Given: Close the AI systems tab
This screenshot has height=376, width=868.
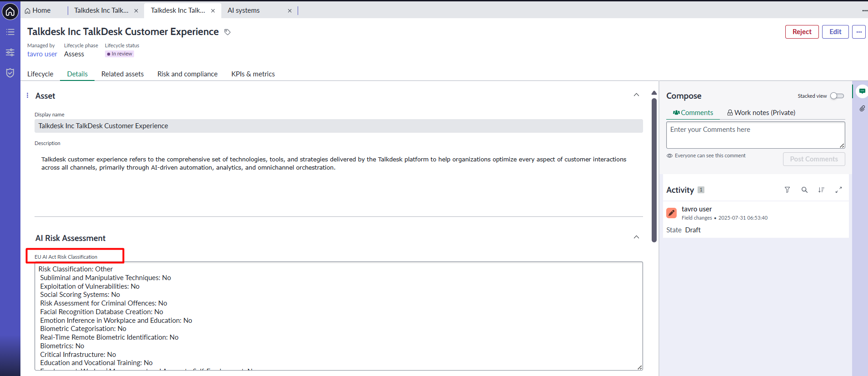Looking at the screenshot, I should click(x=289, y=10).
